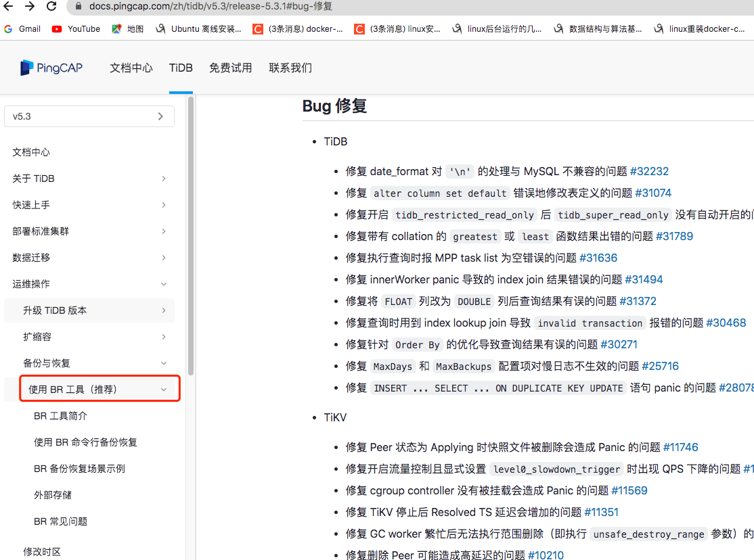Switch to the TiDB nav tab
754x560 pixels.
point(181,68)
